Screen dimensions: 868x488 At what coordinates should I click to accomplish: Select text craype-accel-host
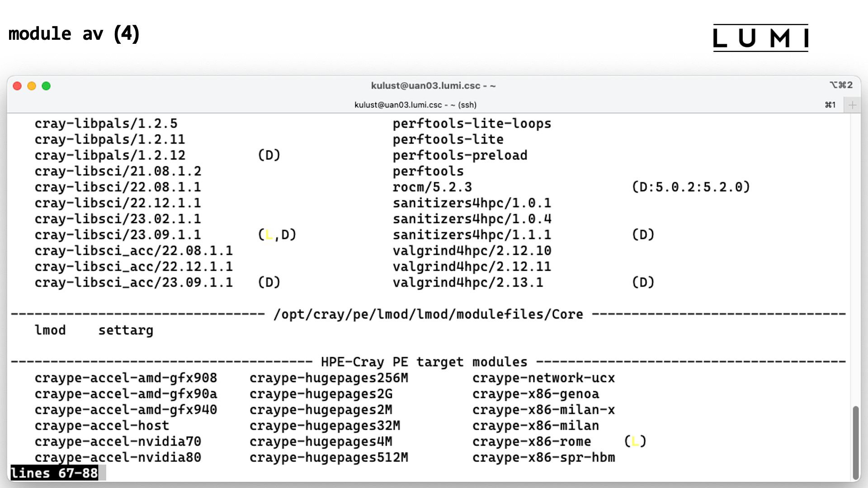[x=102, y=426]
